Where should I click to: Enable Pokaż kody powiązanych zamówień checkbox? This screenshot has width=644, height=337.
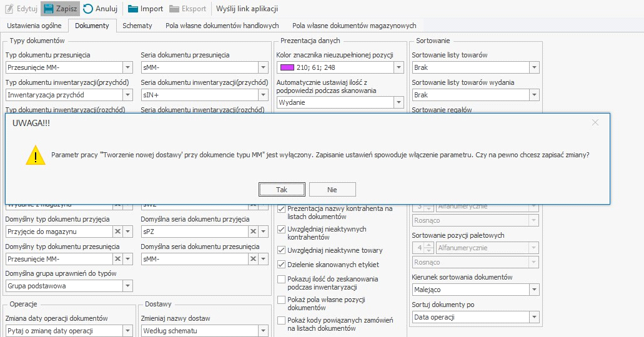(x=281, y=320)
